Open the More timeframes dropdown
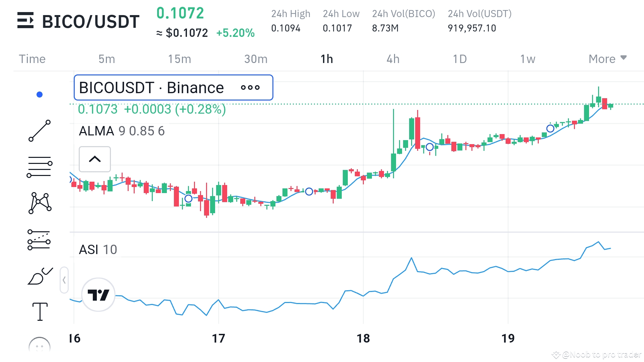 pyautogui.click(x=607, y=59)
